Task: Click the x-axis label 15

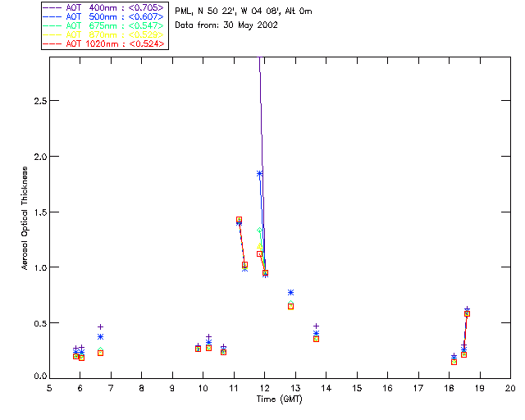Action: (x=357, y=388)
